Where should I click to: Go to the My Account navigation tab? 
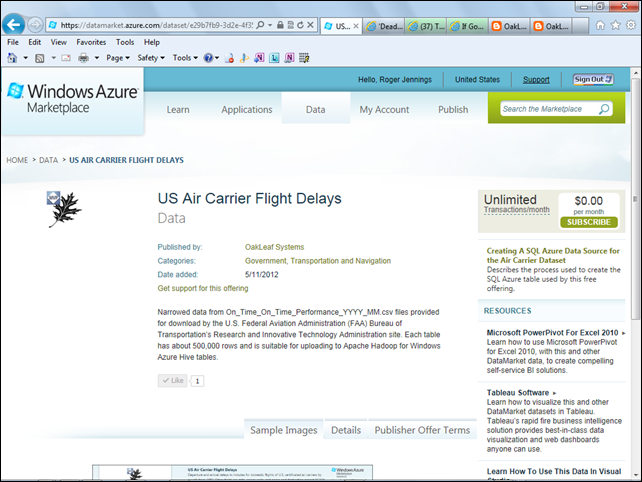point(384,110)
